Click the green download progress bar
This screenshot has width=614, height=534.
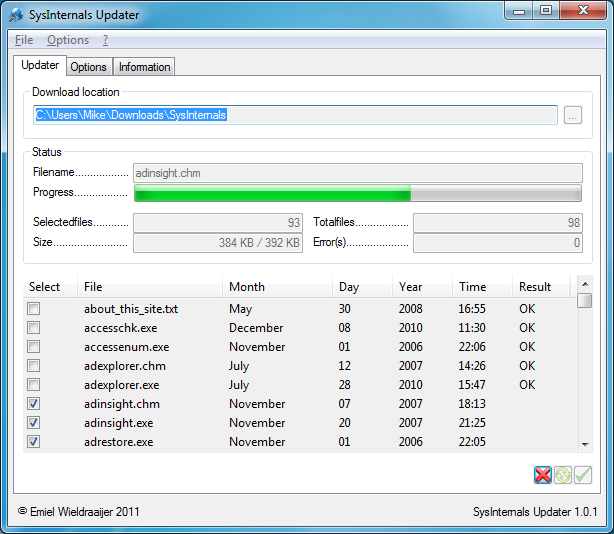(x=358, y=193)
